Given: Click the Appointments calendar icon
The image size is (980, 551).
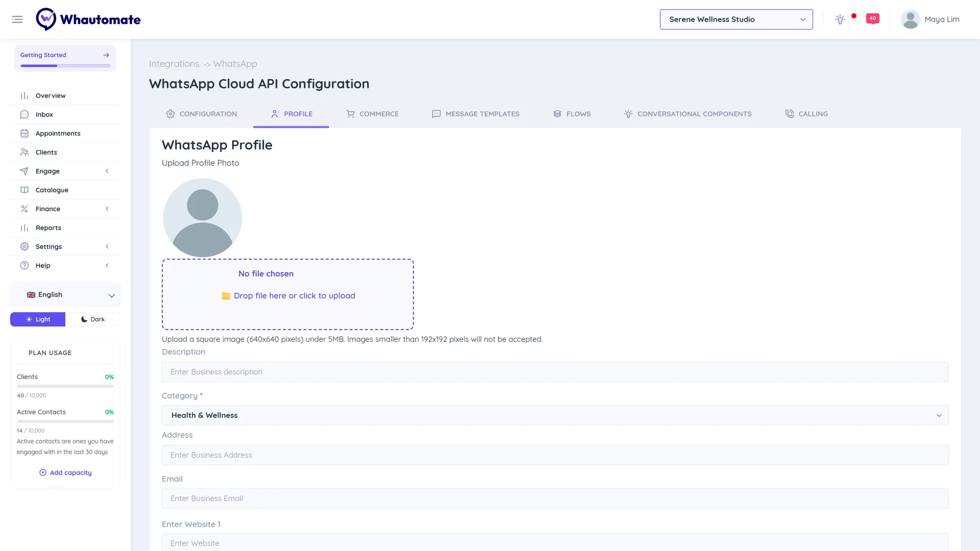Looking at the screenshot, I should (x=24, y=134).
